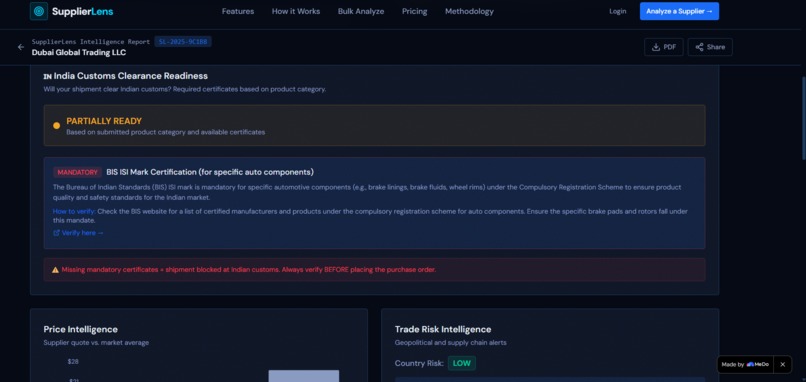Click the report ID badge SL-2025-9C1B8

[x=183, y=42]
